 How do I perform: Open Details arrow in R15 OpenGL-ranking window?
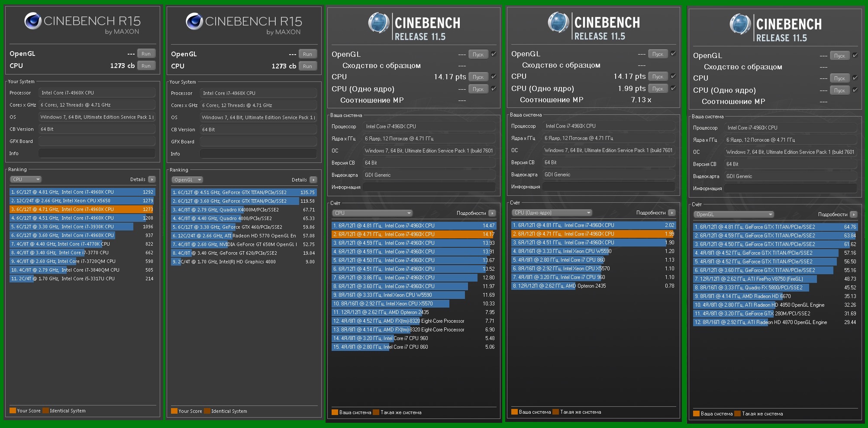tap(313, 180)
